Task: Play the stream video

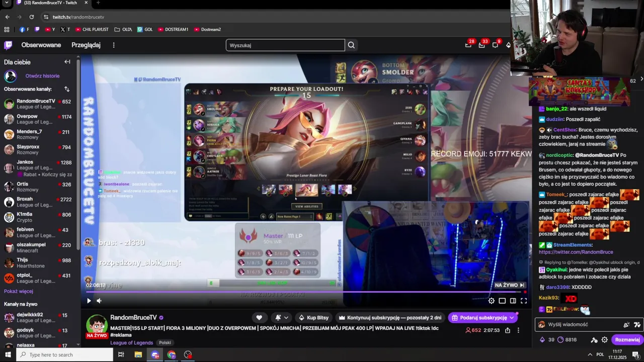Action: (89, 301)
